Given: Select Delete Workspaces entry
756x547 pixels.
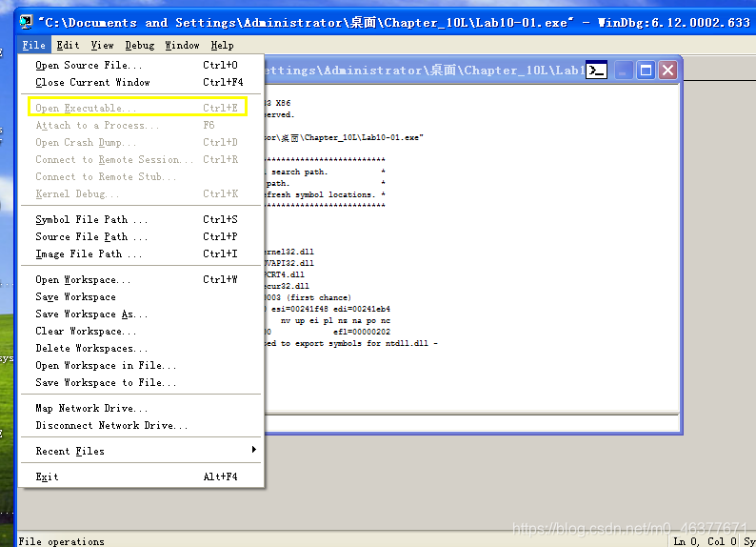Looking at the screenshot, I should tap(141, 348).
